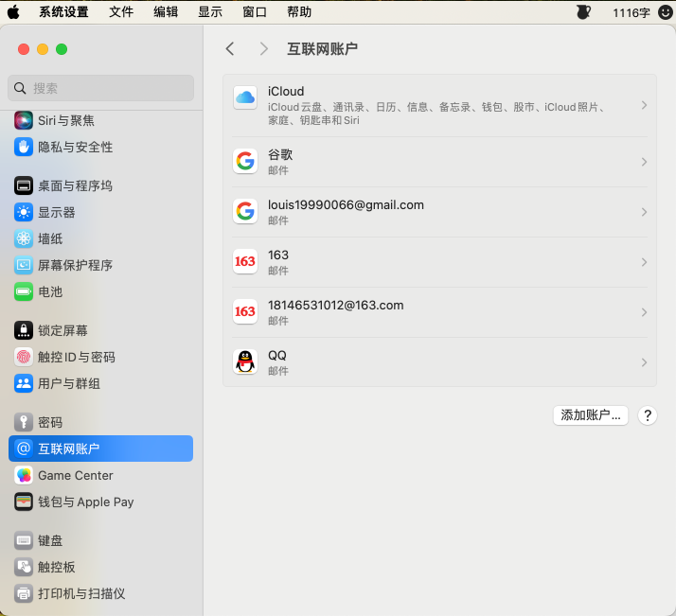This screenshot has width=676, height=616.
Task: Open the 文件 menu
Action: 121,12
